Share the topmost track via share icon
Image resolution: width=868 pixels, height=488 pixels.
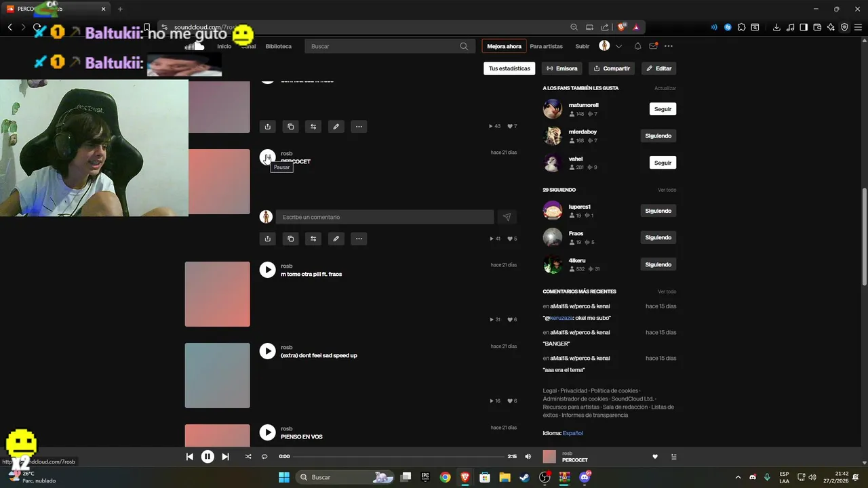click(x=267, y=127)
